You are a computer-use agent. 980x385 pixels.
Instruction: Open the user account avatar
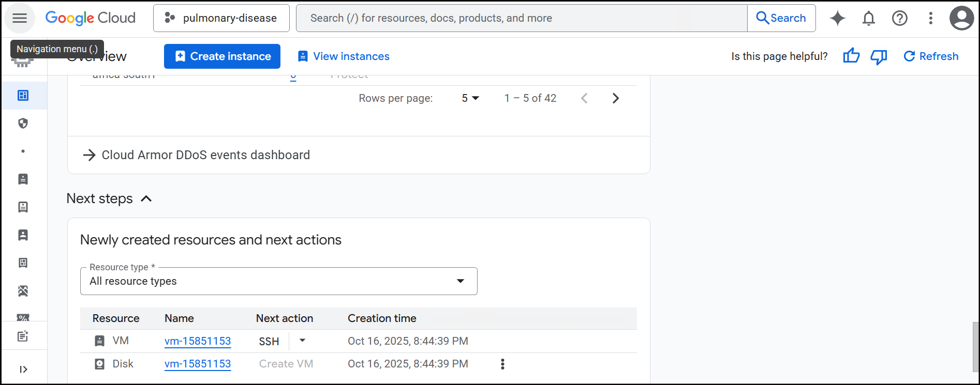pyautogui.click(x=961, y=18)
